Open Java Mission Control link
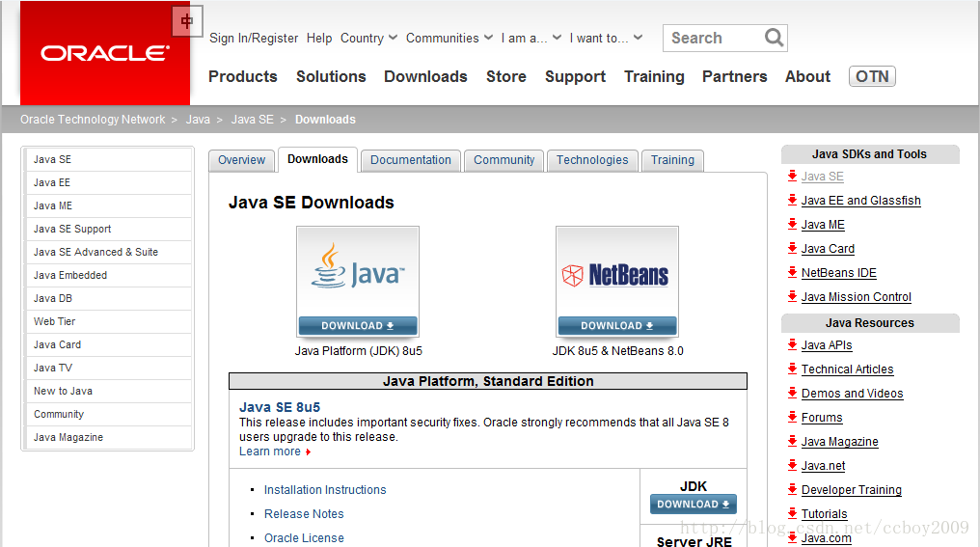 point(857,297)
